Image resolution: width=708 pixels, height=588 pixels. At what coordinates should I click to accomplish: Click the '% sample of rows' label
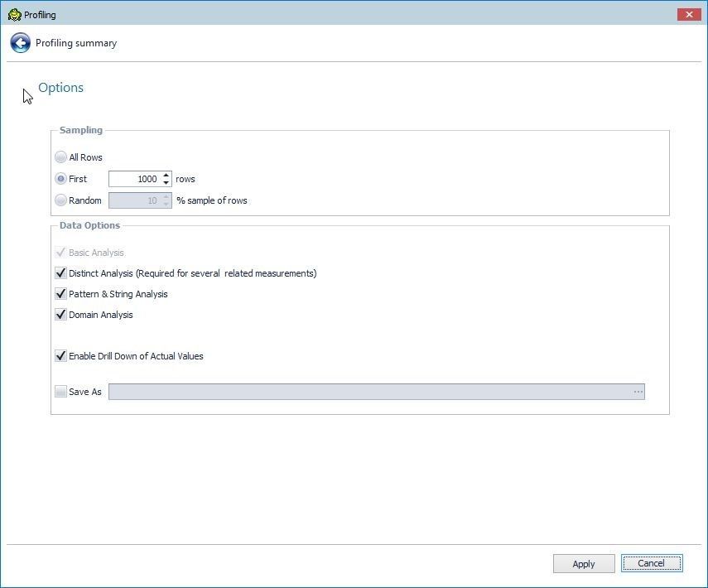pyautogui.click(x=212, y=200)
